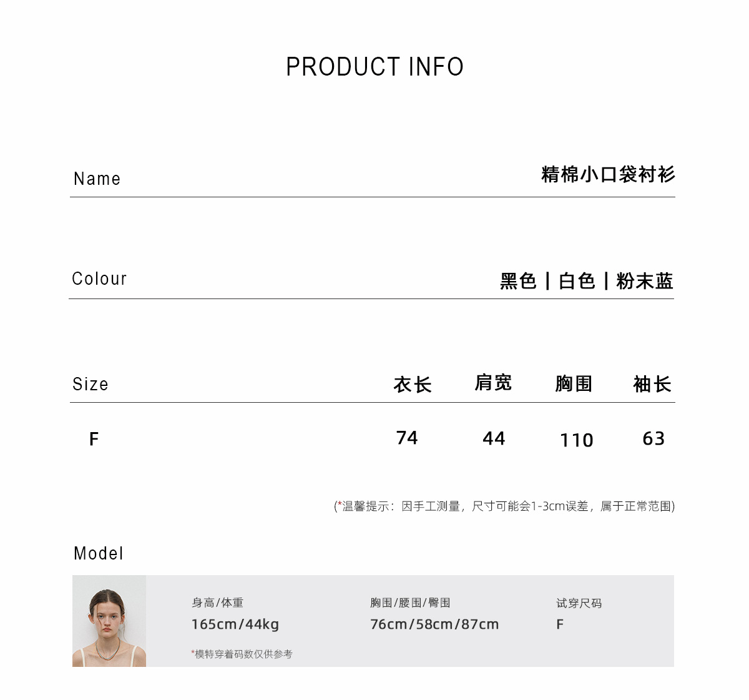This screenshot has width=749, height=700.
Task: Select the 白色 colour option
Action: tap(577, 281)
